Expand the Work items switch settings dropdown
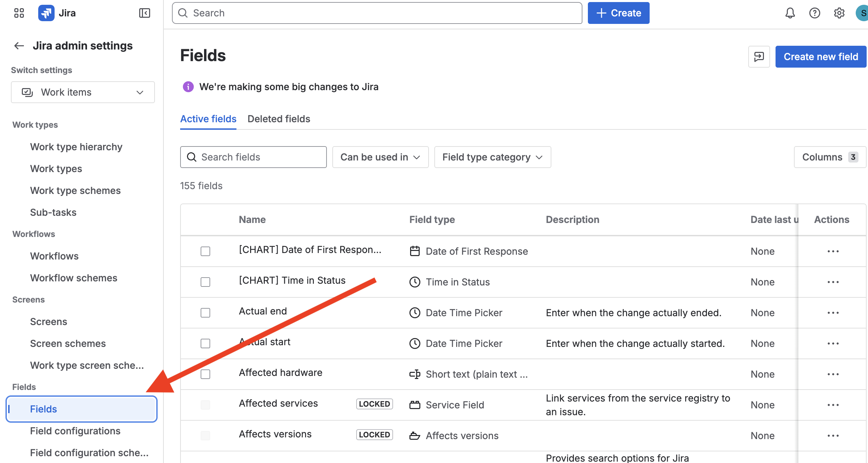Image resolution: width=868 pixels, height=463 pixels. coord(83,92)
